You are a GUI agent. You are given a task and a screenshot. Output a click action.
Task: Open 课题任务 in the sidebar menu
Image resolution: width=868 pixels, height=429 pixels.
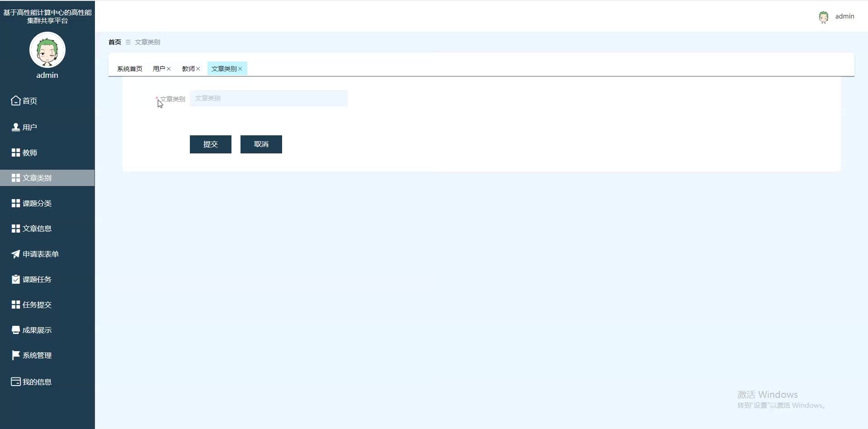point(47,279)
